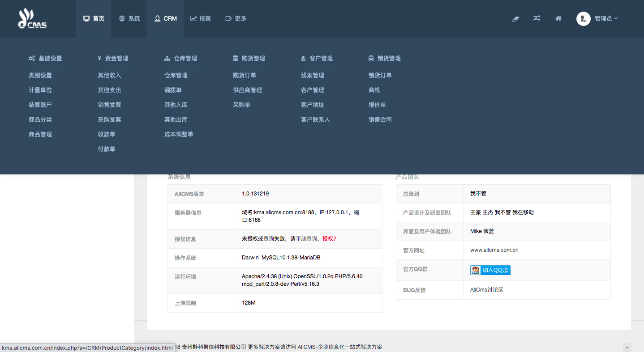Go to 调拨单 in 仓库管理
Image resolution: width=644 pixels, height=352 pixels.
(x=173, y=90)
